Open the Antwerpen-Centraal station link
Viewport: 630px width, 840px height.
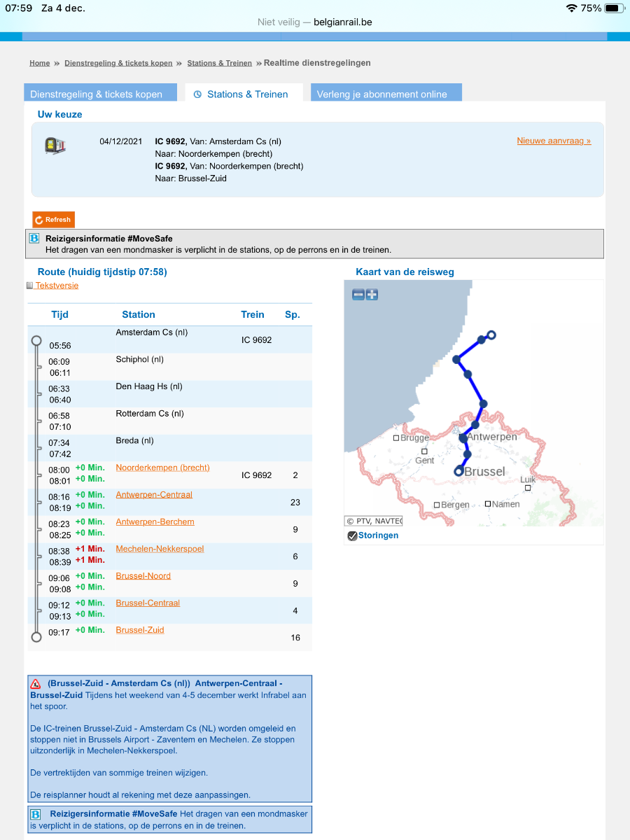(154, 495)
